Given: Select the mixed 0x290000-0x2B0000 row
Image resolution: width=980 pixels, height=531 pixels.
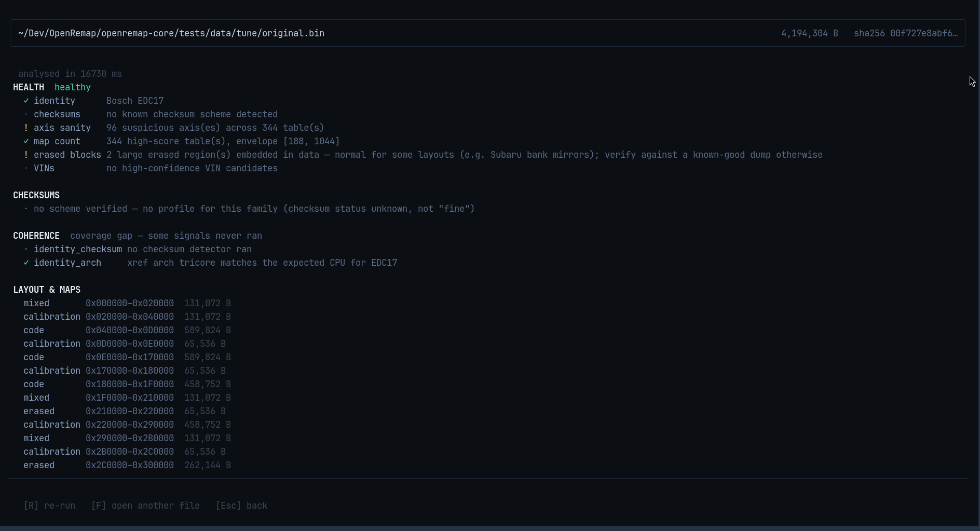Looking at the screenshot, I should (x=127, y=438).
